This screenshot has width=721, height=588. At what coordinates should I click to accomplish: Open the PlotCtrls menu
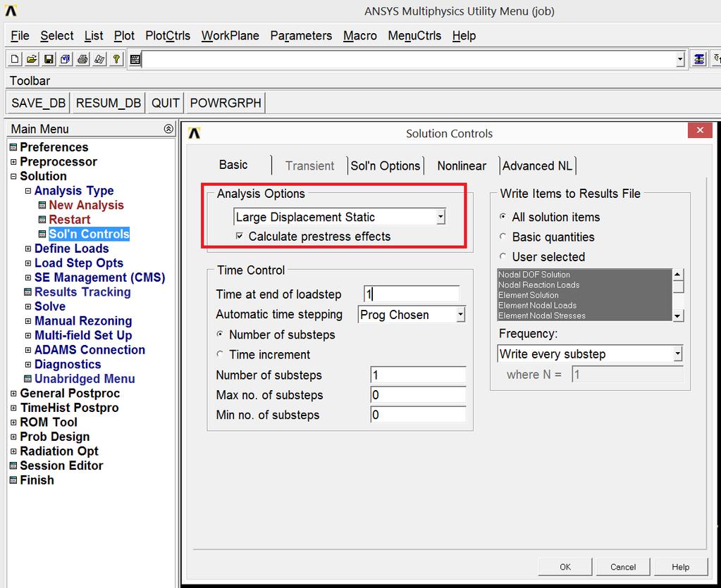[167, 36]
